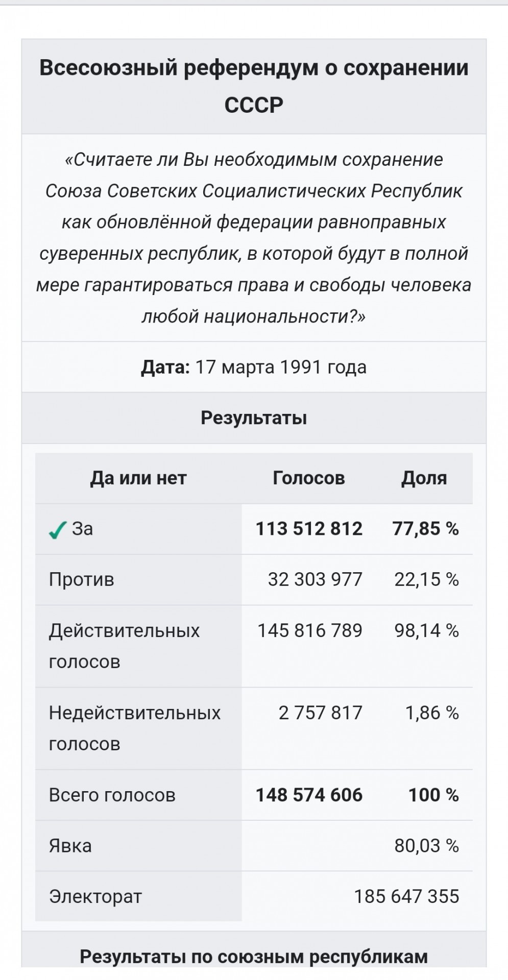Select the infobox title Всесоюзный референдум о сохранении СССР
The height and width of the screenshot is (980, 508).
(x=254, y=86)
